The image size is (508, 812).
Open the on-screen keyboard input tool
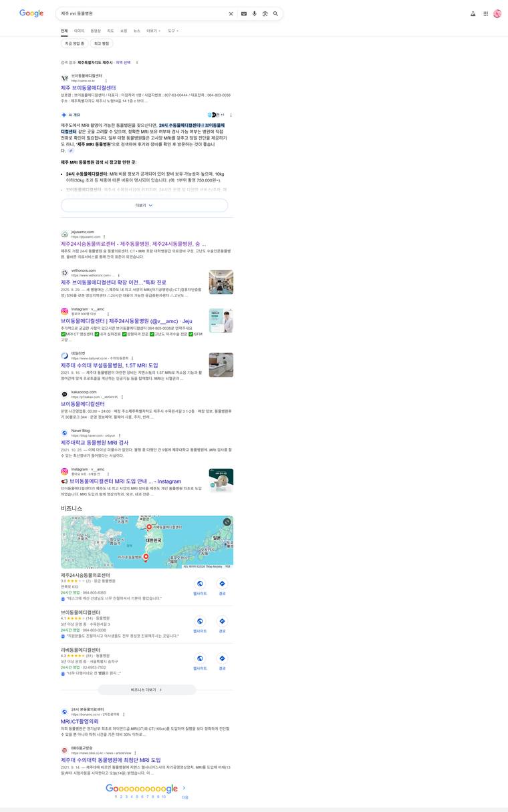tap(244, 13)
